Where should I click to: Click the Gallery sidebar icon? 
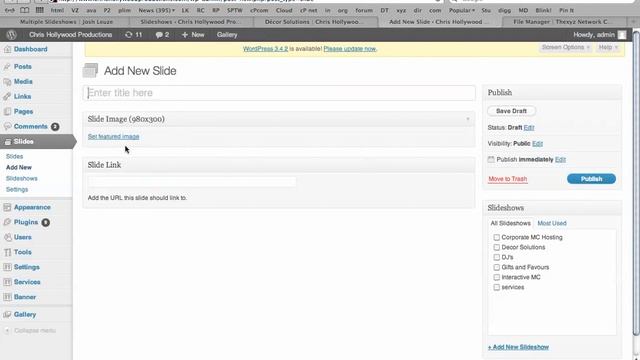(7, 315)
